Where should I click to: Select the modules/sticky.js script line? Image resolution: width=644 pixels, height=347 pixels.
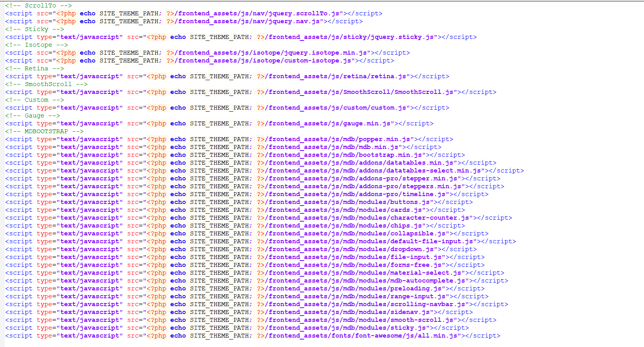(x=237, y=328)
